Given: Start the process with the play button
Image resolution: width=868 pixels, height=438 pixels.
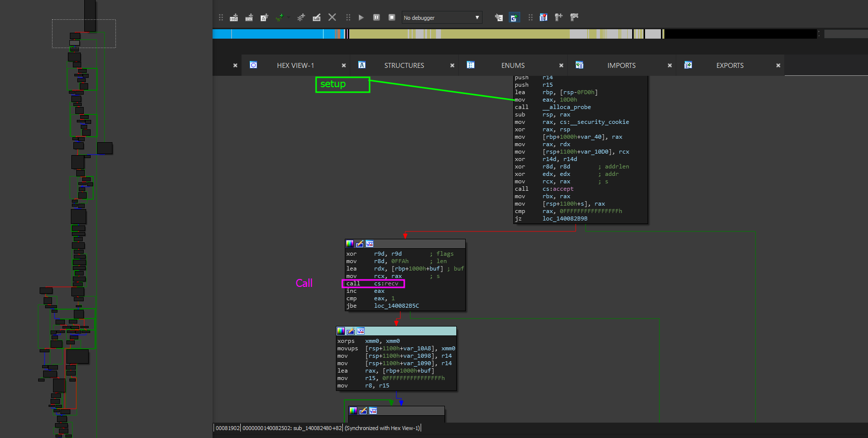Looking at the screenshot, I should 361,17.
